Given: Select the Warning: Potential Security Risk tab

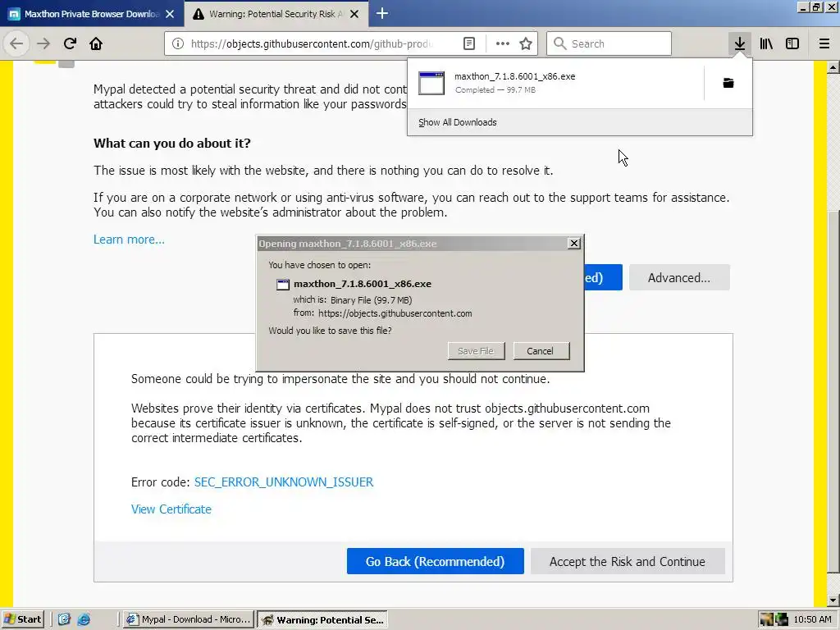Looking at the screenshot, I should [x=276, y=14].
